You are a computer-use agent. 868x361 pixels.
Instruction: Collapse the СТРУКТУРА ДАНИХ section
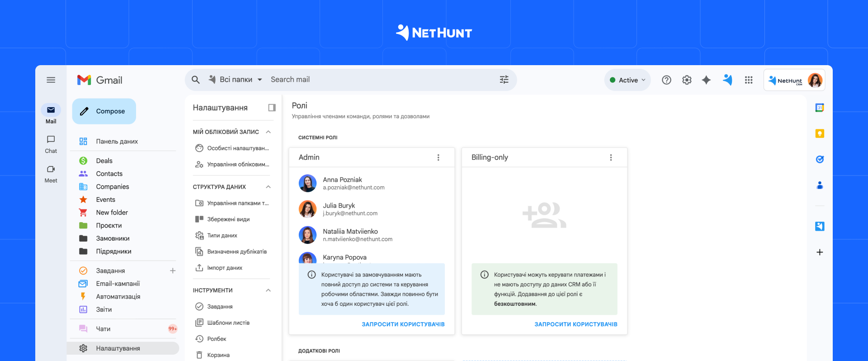click(268, 187)
